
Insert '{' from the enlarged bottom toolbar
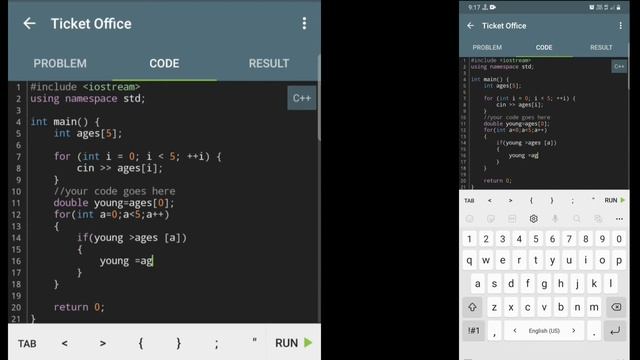point(140,343)
